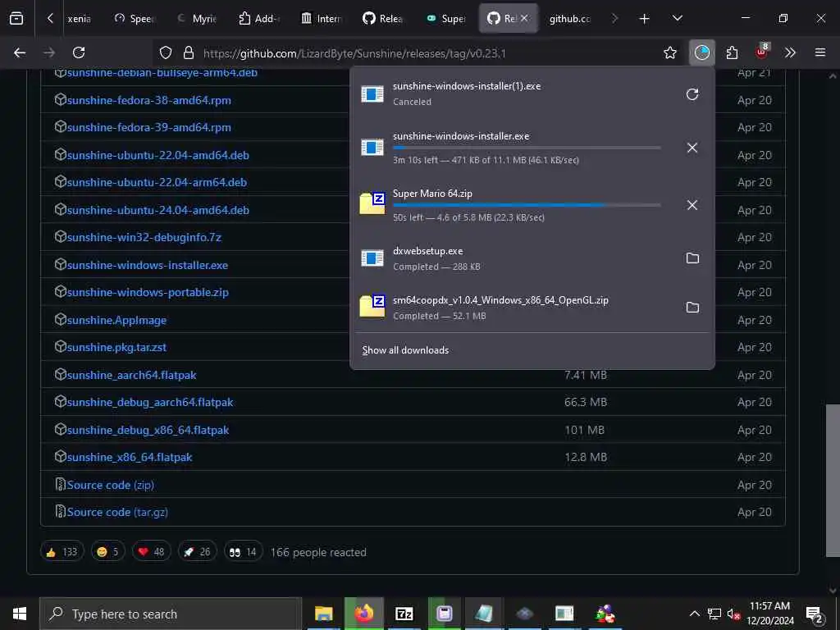The width and height of the screenshot is (840, 630).
Task: Open the Extensions puzzle icon
Action: pos(732,52)
